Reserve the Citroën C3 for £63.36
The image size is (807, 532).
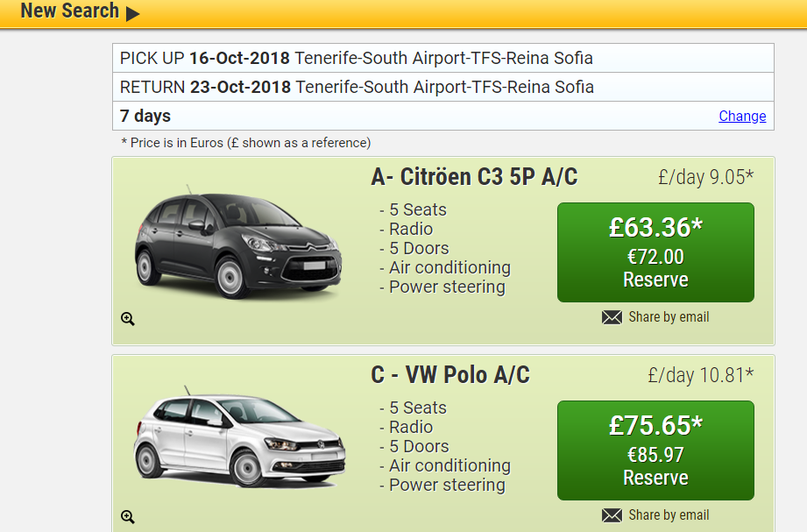[655, 252]
